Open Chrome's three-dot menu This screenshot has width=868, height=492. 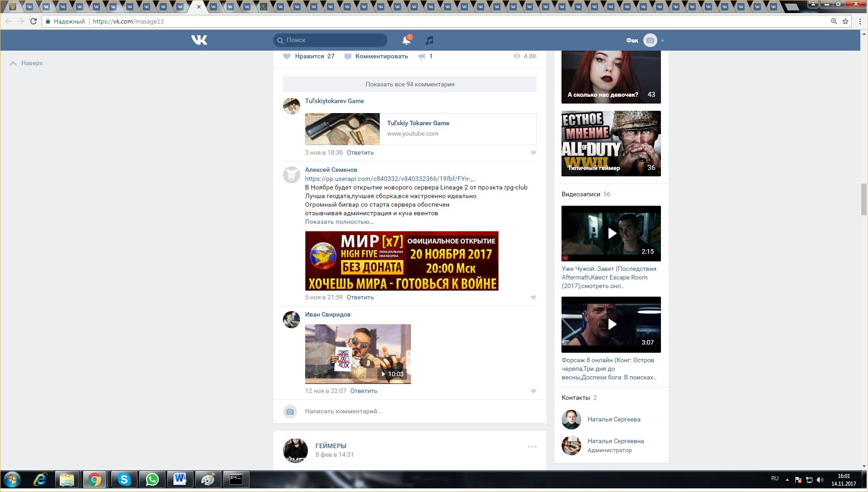click(x=860, y=21)
